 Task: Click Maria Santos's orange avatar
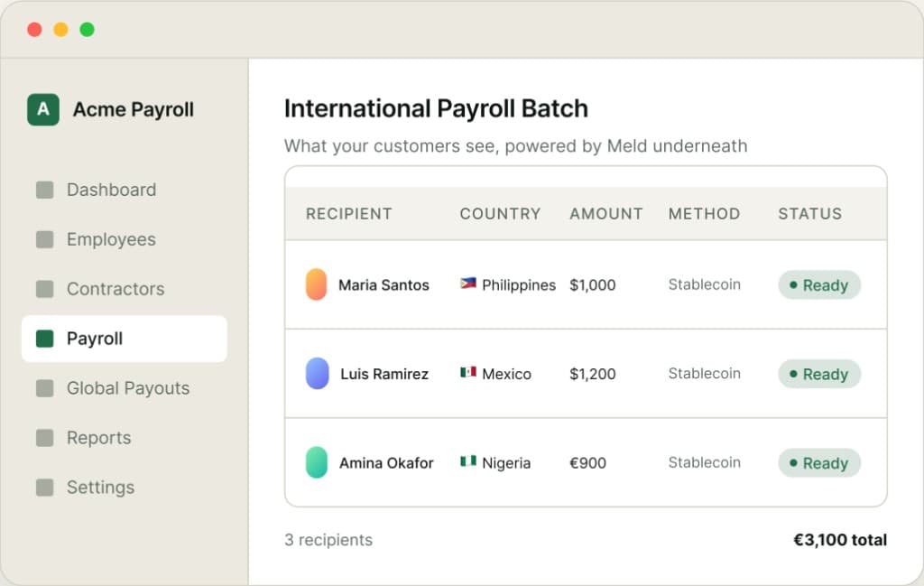(317, 284)
